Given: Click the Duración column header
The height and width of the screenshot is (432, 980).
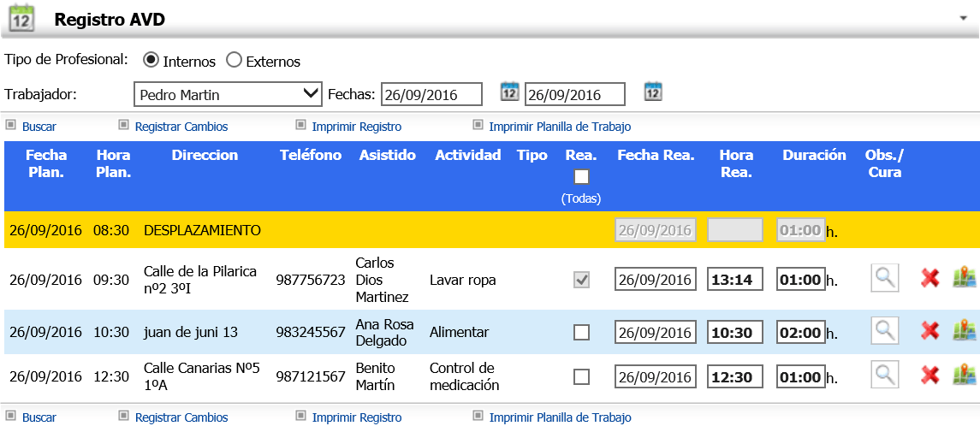Looking at the screenshot, I should point(814,156).
